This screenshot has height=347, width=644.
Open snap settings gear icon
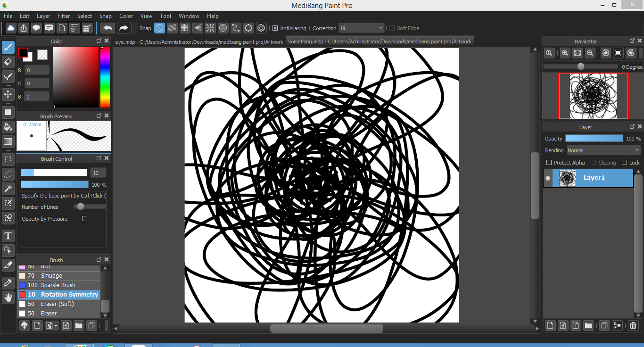(x=262, y=28)
